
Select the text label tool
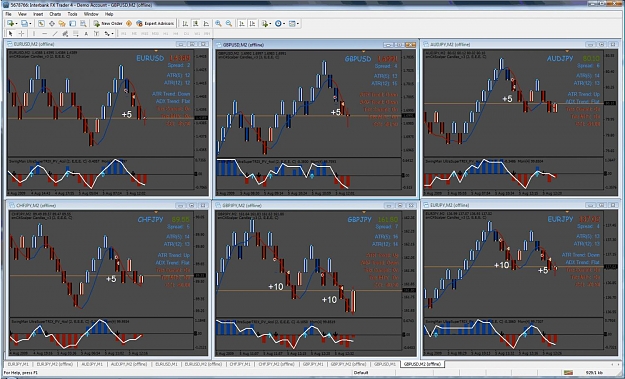point(96,33)
